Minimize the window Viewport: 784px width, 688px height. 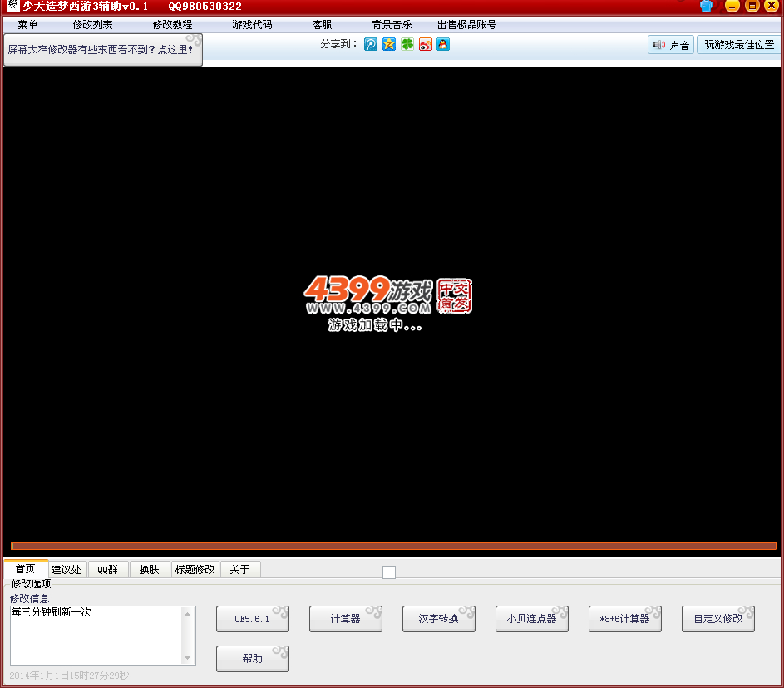(x=732, y=6)
